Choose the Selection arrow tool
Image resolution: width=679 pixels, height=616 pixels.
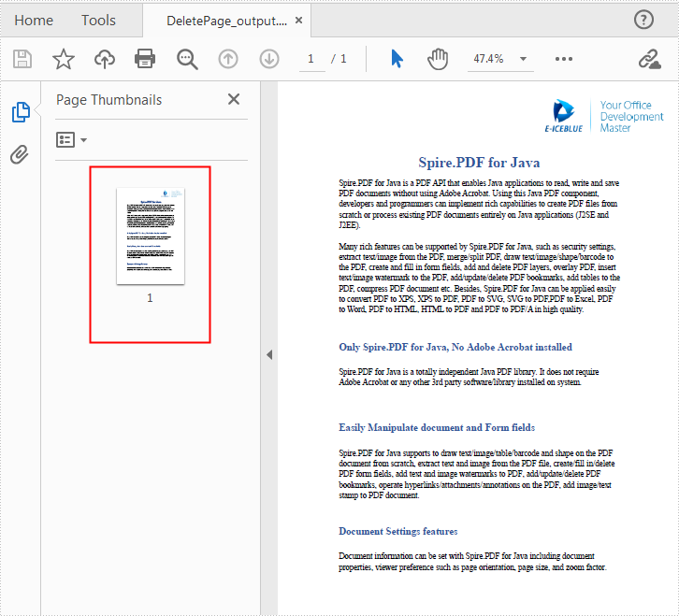tap(397, 59)
